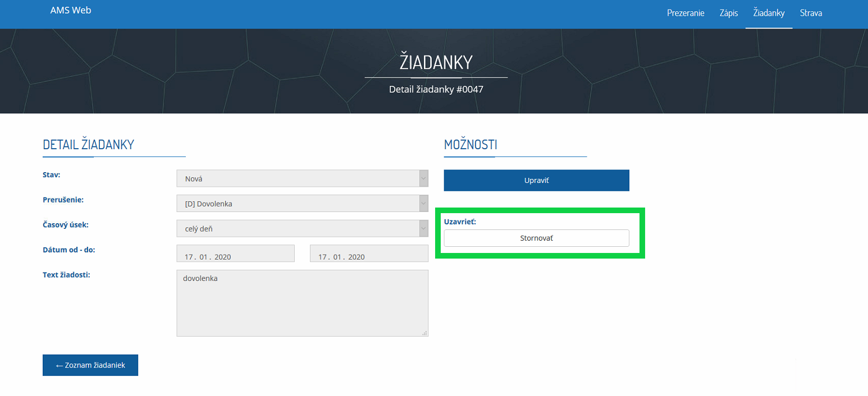Open the Stav dropdown showing Nová
Image resolution: width=868 pixels, height=396 pixels.
pyautogui.click(x=302, y=178)
